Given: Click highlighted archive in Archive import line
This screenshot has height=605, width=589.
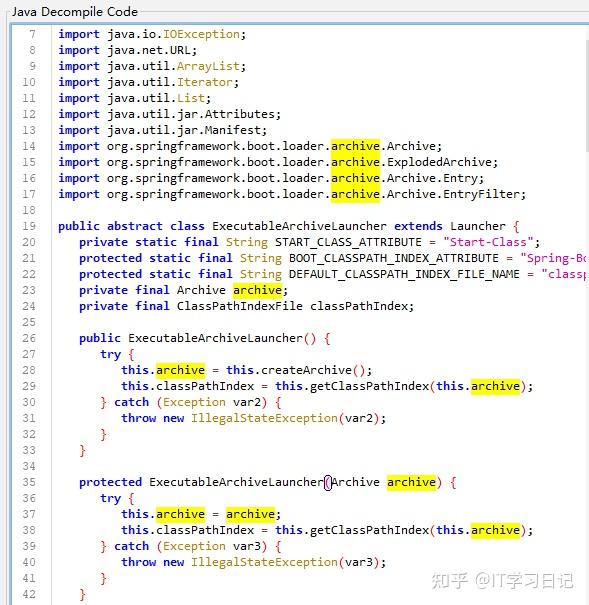Looking at the screenshot, I should pyautogui.click(x=355, y=146).
